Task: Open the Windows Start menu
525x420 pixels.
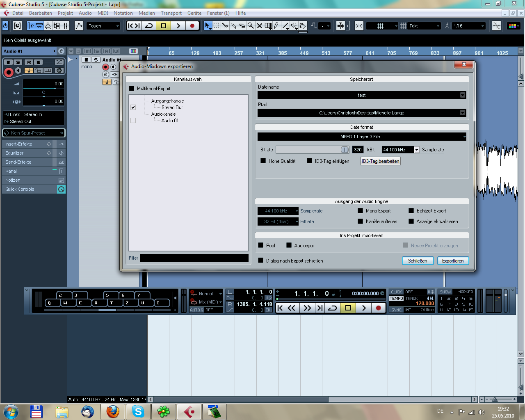Action: point(11,411)
